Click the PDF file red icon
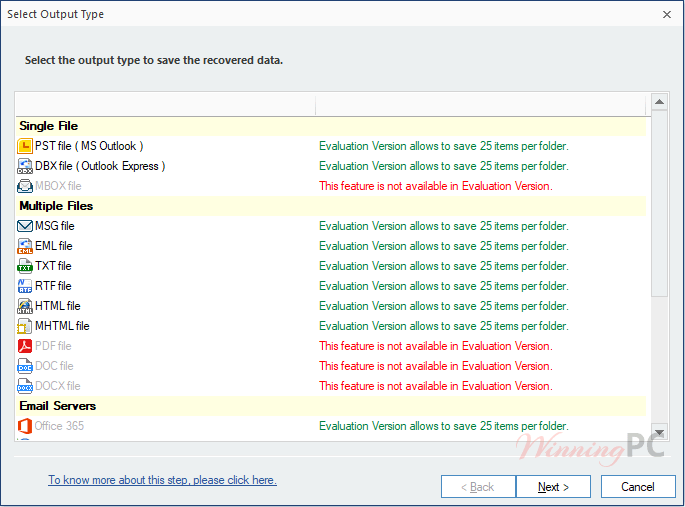685x507 pixels. (25, 346)
